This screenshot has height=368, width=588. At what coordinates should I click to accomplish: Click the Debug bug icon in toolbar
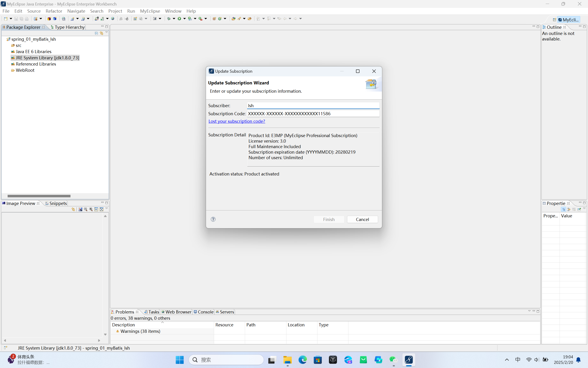[x=169, y=18]
